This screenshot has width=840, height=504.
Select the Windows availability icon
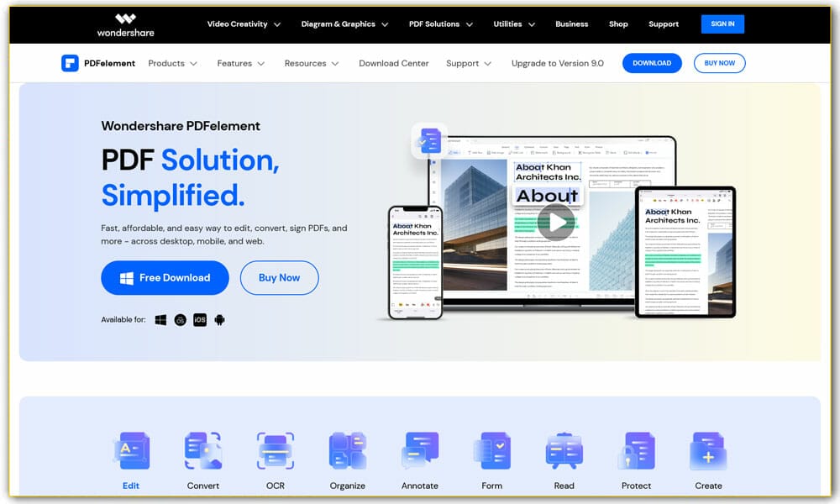point(160,320)
